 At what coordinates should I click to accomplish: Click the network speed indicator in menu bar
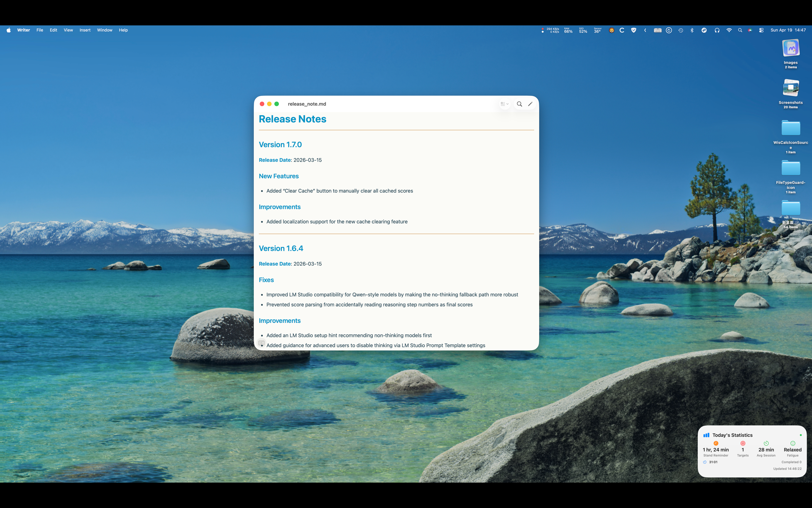[x=550, y=30]
